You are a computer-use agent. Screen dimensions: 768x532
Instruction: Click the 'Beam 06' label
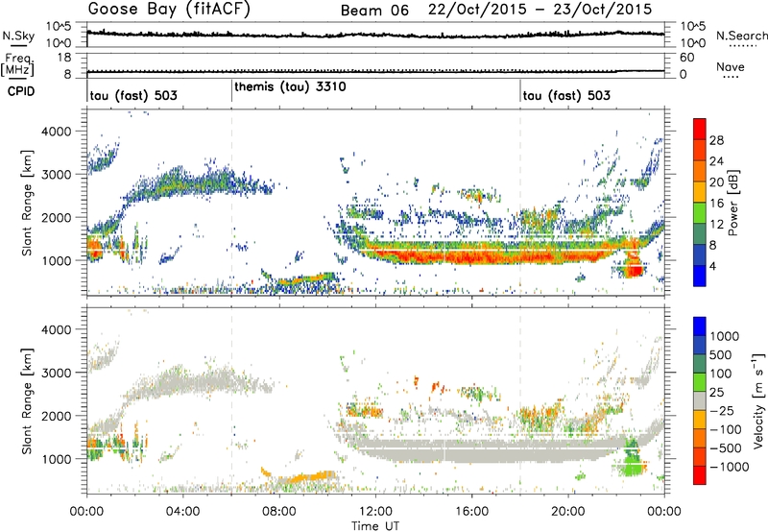pos(374,11)
